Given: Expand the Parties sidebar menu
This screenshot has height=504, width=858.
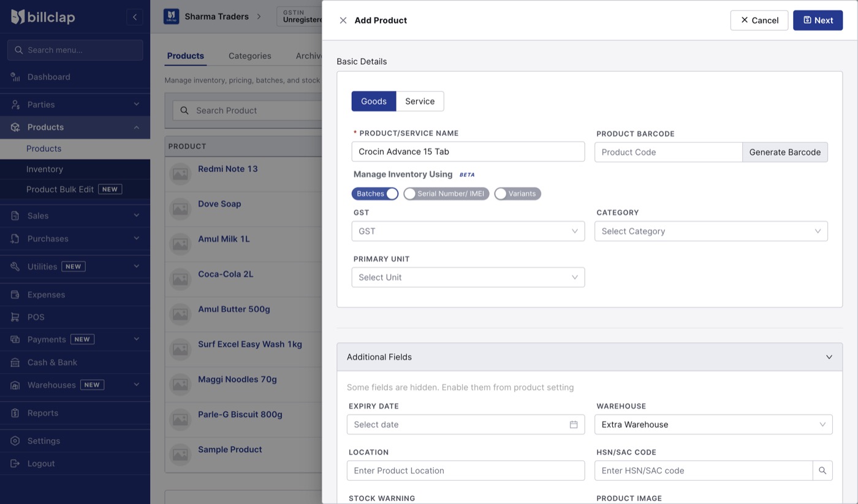Looking at the screenshot, I should point(75,105).
